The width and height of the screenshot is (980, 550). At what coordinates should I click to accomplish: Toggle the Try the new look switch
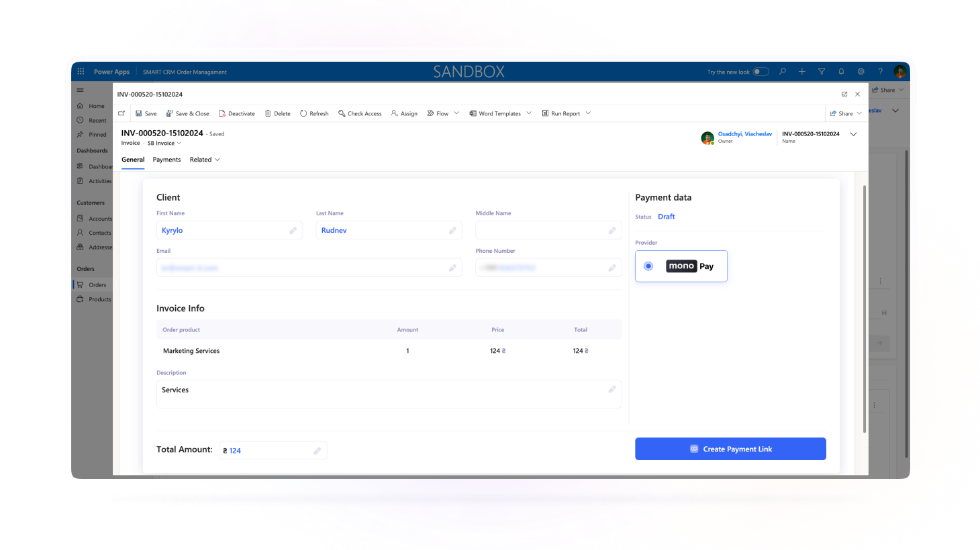[761, 72]
